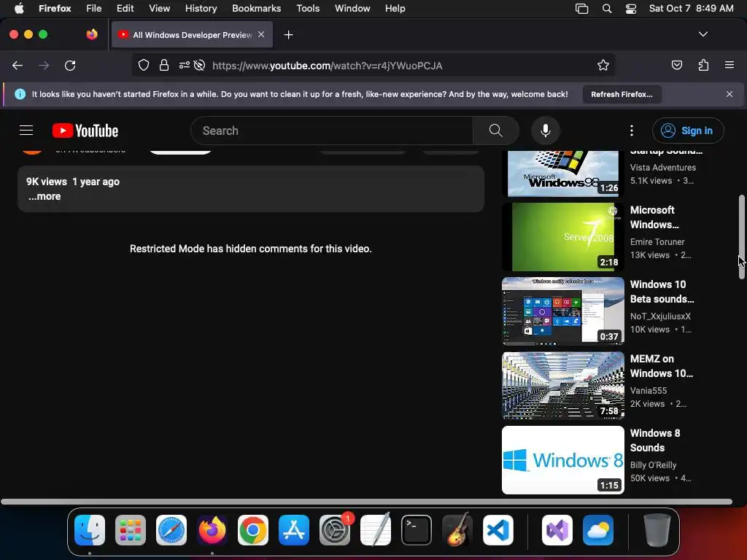Open macOS Control Center
This screenshot has height=560, width=747.
coord(631,9)
